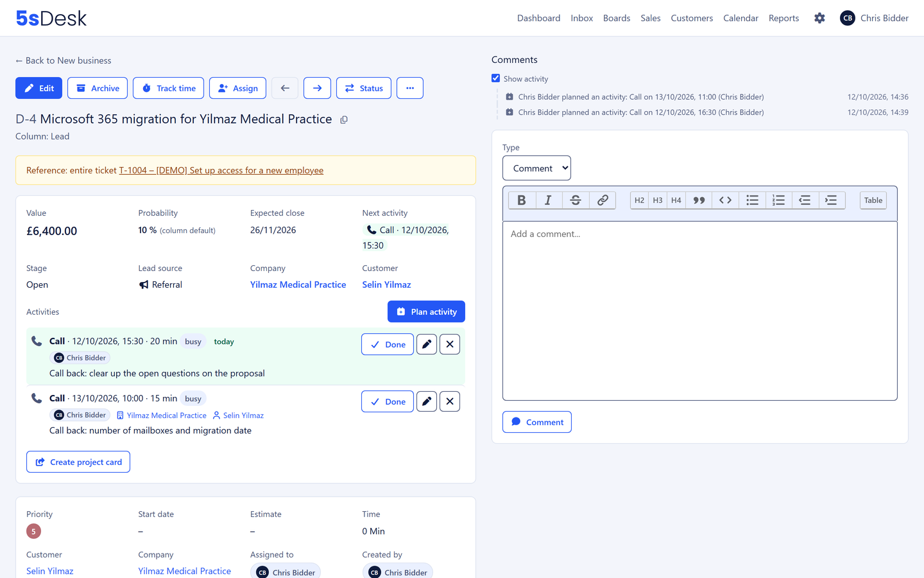Toggle the Show activity checkbox
The image size is (924, 578).
[x=495, y=78]
